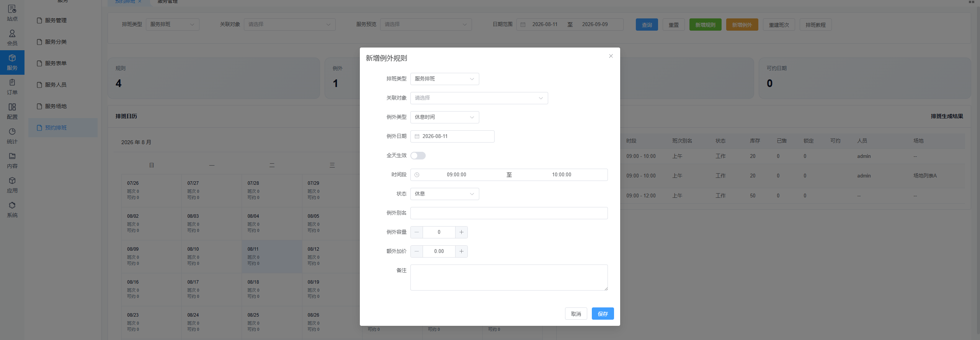Click the 排班生成结果 heading
This screenshot has width=980, height=340.
tap(947, 117)
